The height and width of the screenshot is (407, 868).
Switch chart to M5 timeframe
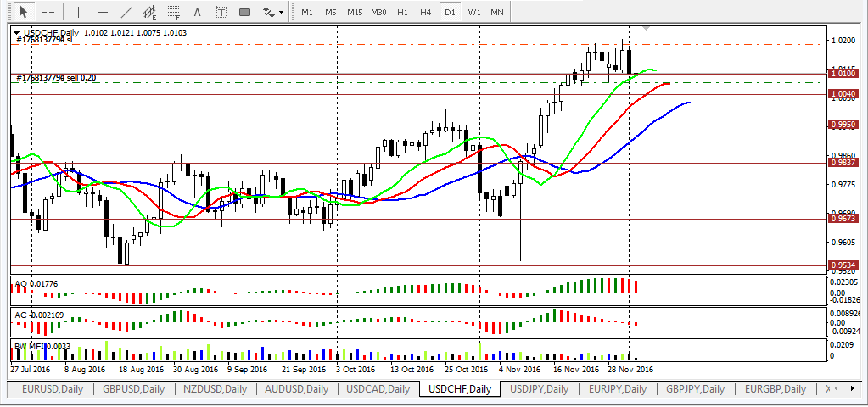tap(330, 12)
